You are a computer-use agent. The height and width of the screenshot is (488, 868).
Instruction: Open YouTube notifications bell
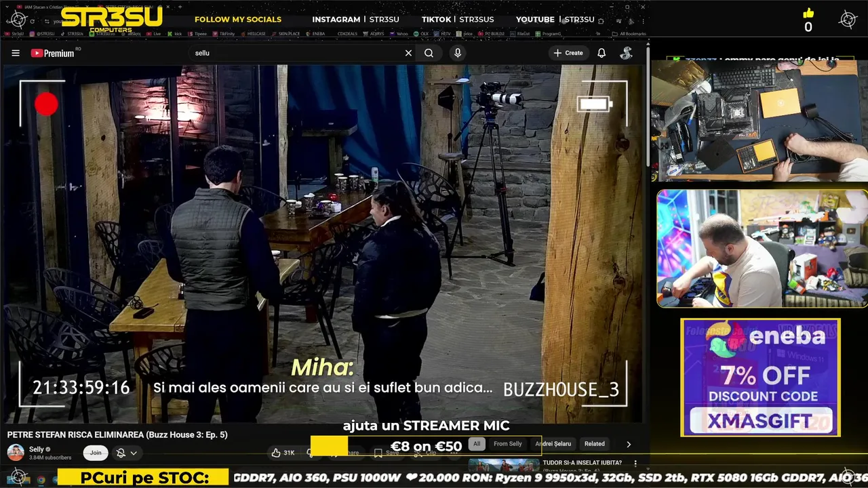pos(601,53)
